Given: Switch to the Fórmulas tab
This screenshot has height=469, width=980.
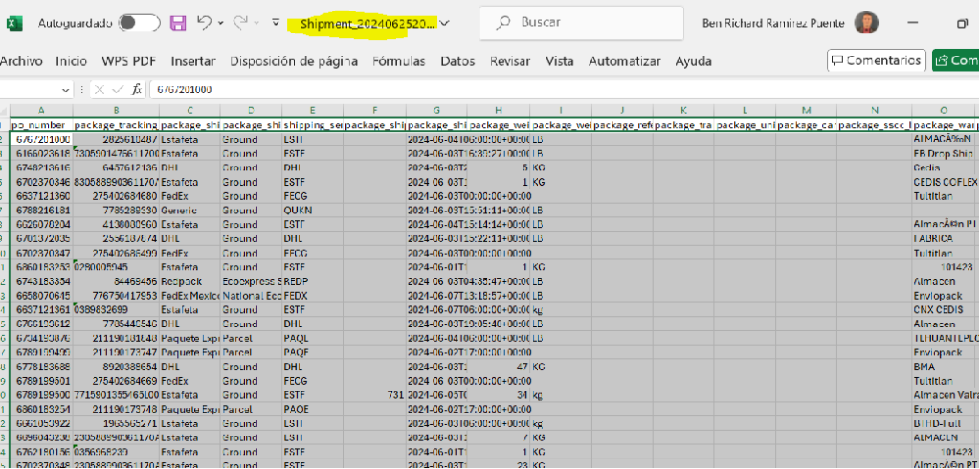Looking at the screenshot, I should click(x=399, y=61).
